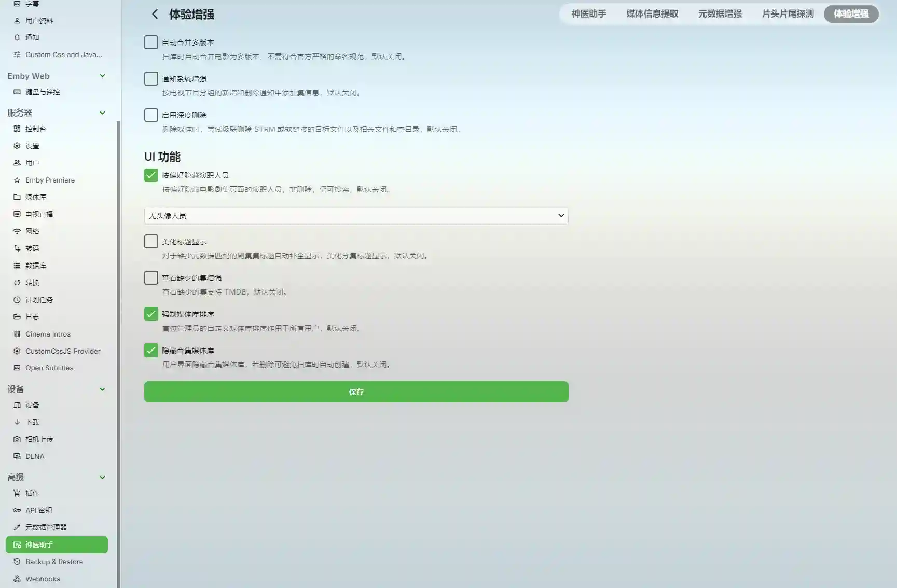897x588 pixels.
Task: Click the back arrow next to 体验增强
Action: tap(154, 14)
